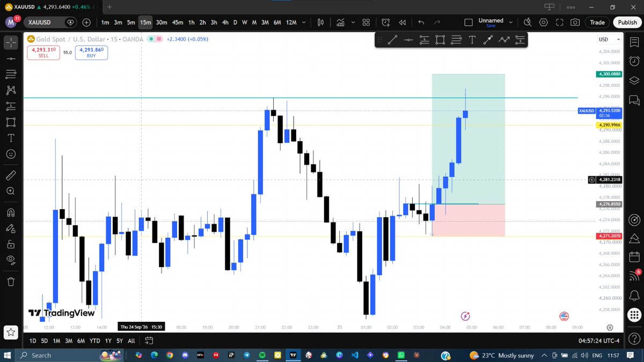Screen dimensions: 644x362
Task: Open favorites star at sidebar bottom
Action: pos(11,333)
